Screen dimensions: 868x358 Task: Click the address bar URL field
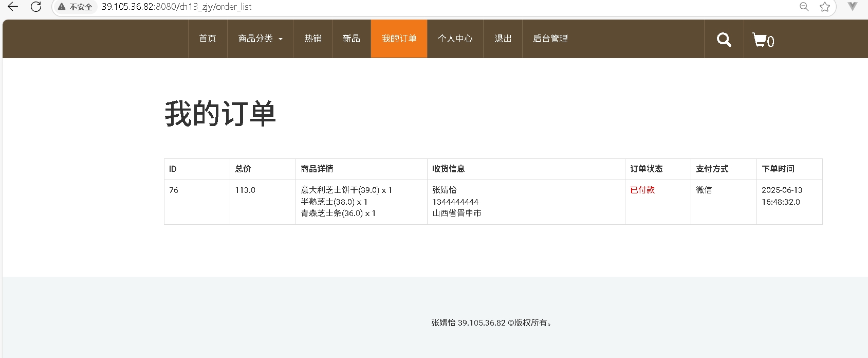(411, 7)
